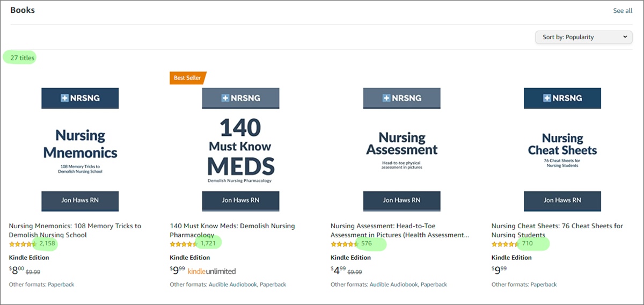Open Nursing Assessment cover image
This screenshot has width=644, height=305.
pyautogui.click(x=401, y=149)
